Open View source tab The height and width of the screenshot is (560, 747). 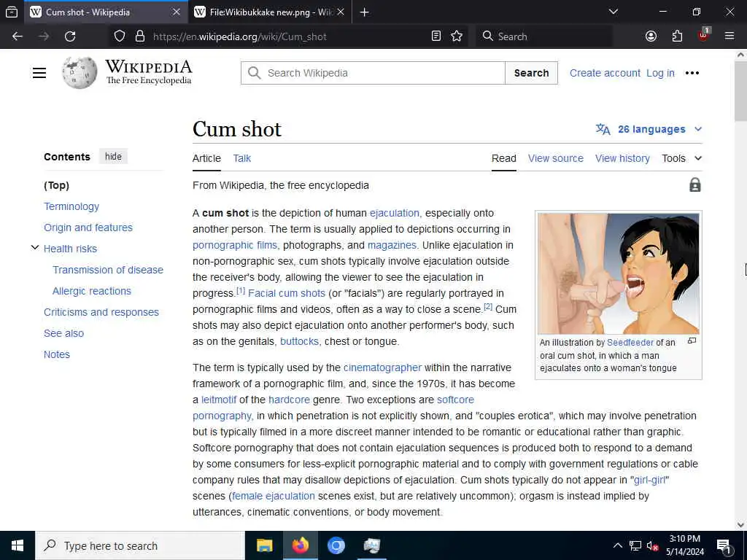point(555,158)
